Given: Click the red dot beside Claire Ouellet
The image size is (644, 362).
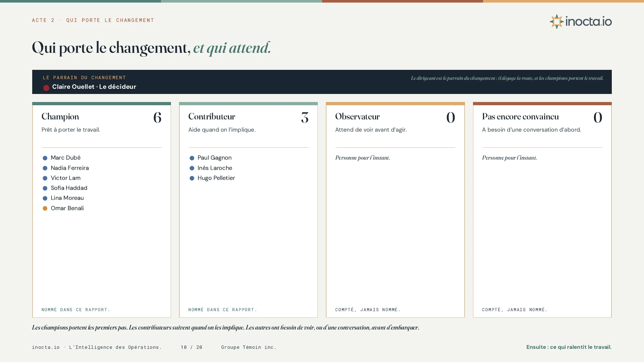Looking at the screenshot, I should (x=46, y=88).
